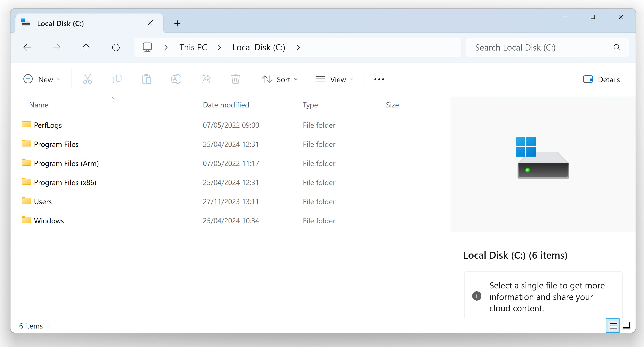Screen dimensions: 644x347
Task: Open the View layout dropdown
Action: 334,80
